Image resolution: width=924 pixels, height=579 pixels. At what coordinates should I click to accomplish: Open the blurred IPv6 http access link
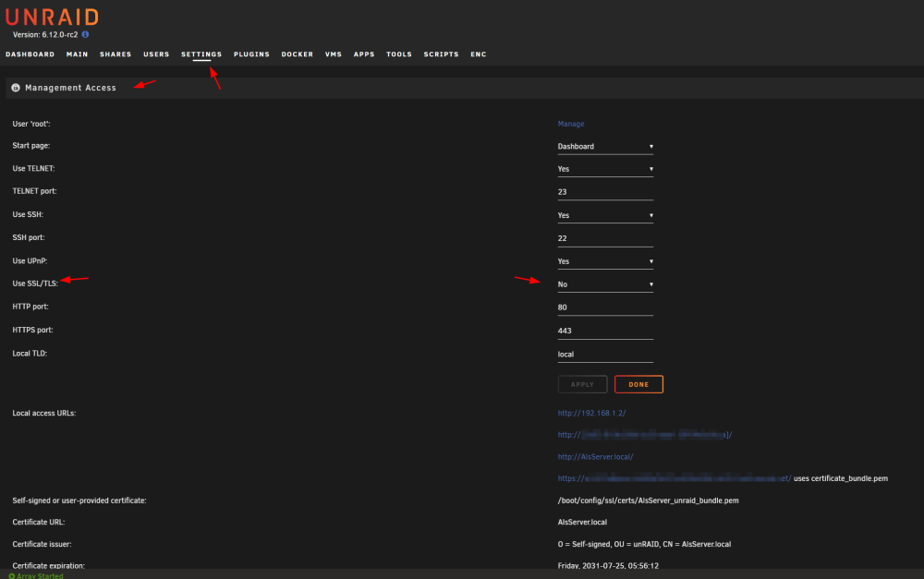pyautogui.click(x=645, y=435)
